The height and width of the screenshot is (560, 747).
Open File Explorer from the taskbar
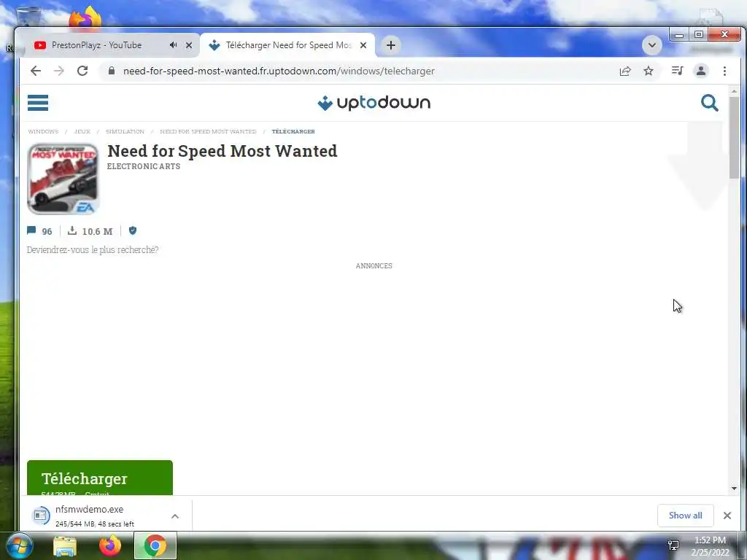(x=65, y=546)
